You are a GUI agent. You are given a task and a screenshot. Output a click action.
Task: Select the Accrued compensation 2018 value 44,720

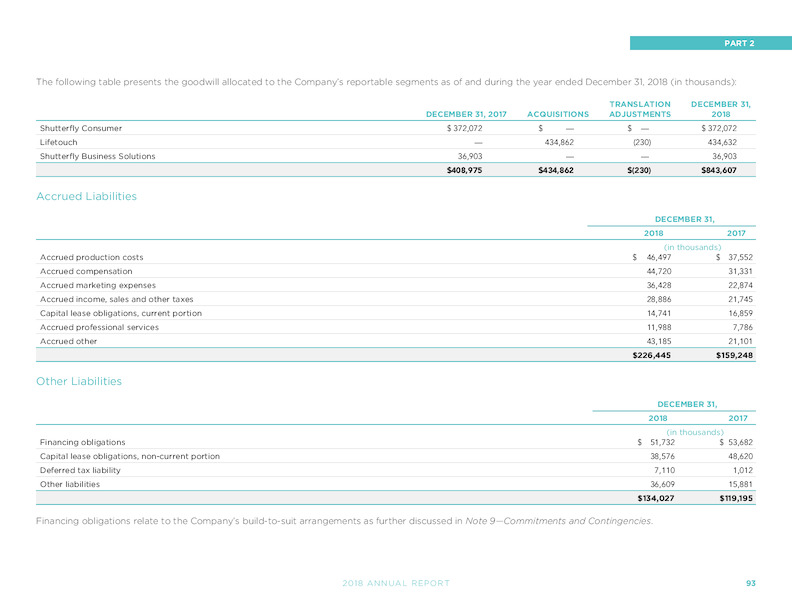coord(659,271)
